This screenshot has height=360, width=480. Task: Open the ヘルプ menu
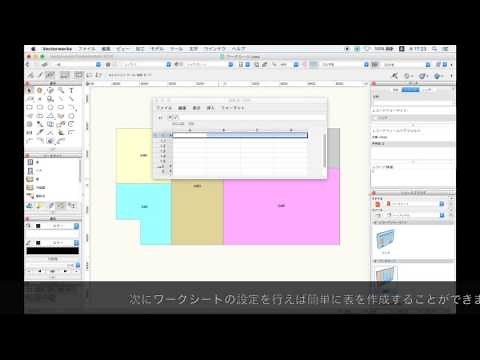[239, 49]
